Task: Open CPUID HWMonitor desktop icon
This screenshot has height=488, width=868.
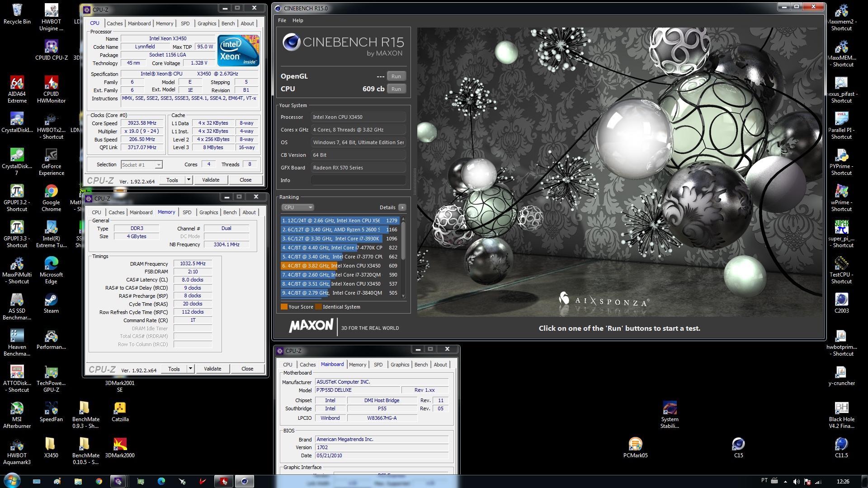Action: [x=51, y=89]
